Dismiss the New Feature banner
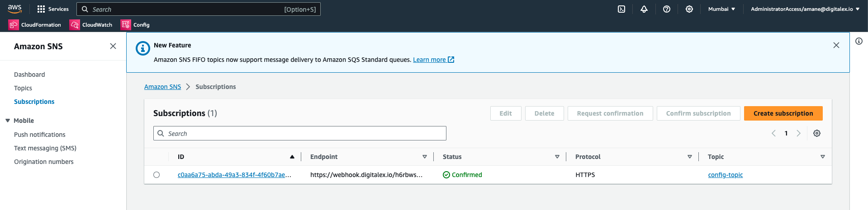Screen dimensions: 868x210 [836, 45]
